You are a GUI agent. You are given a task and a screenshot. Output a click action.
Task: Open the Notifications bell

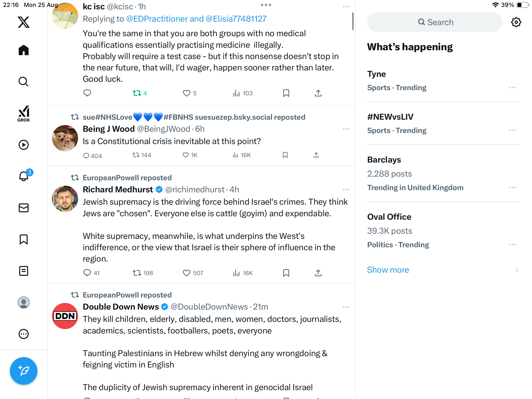coord(24,176)
